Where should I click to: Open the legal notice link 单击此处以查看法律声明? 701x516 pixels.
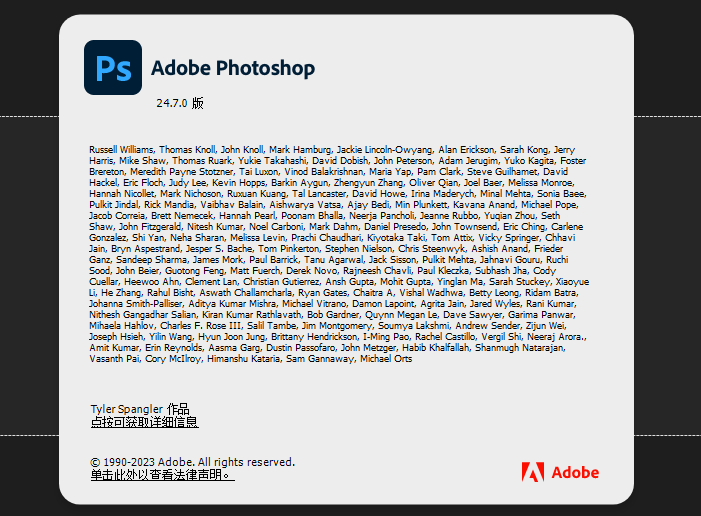click(x=162, y=475)
